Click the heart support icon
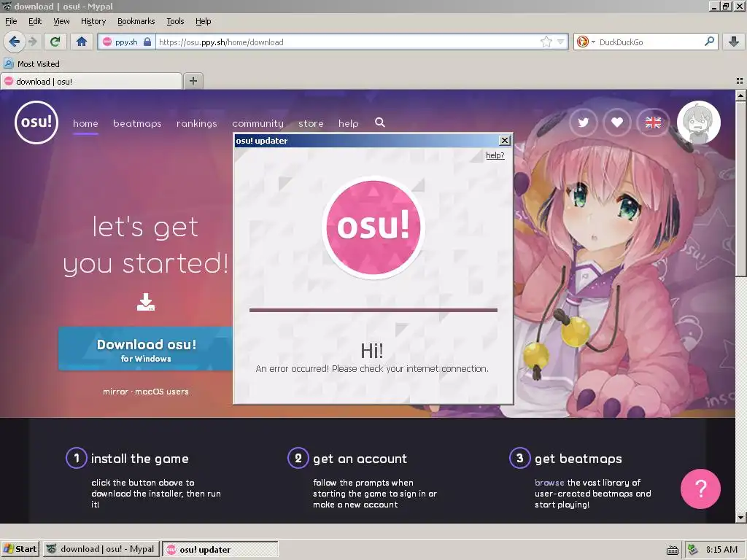The height and width of the screenshot is (560, 747). tap(617, 122)
